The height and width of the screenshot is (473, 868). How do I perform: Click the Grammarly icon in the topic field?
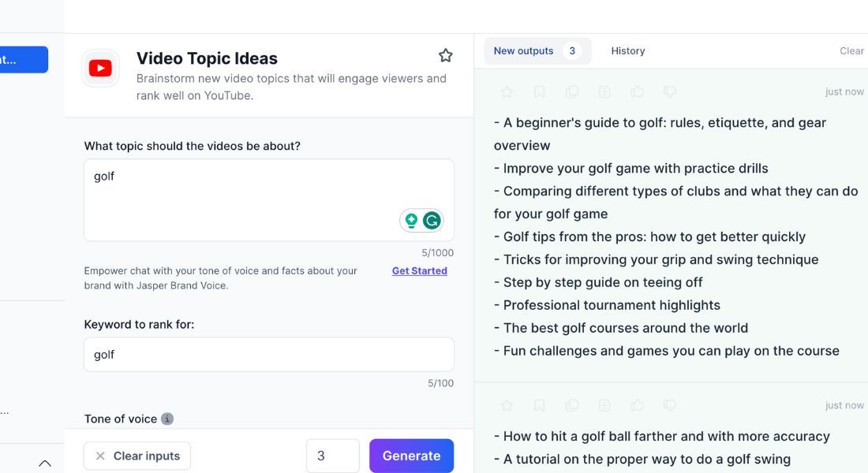pyautogui.click(x=431, y=220)
